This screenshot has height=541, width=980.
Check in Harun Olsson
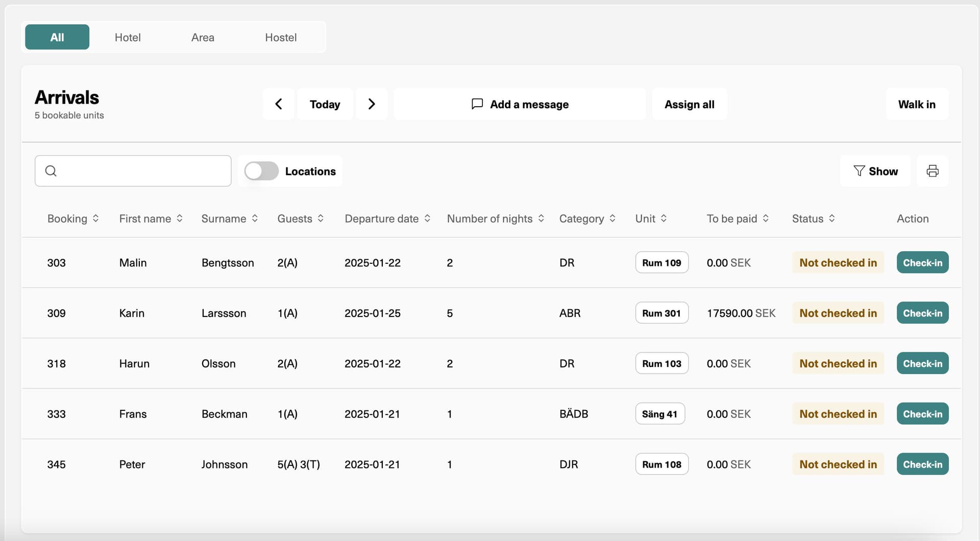922,363
